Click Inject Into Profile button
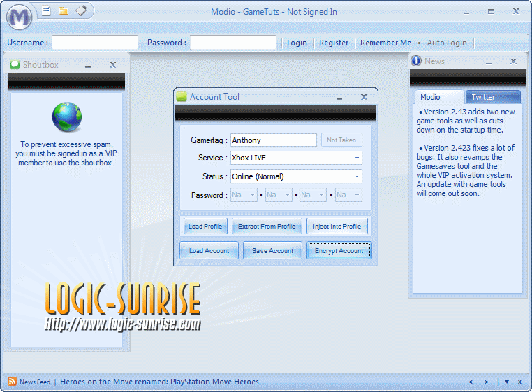Image resolution: width=532 pixels, height=392 pixels. pyautogui.click(x=337, y=226)
